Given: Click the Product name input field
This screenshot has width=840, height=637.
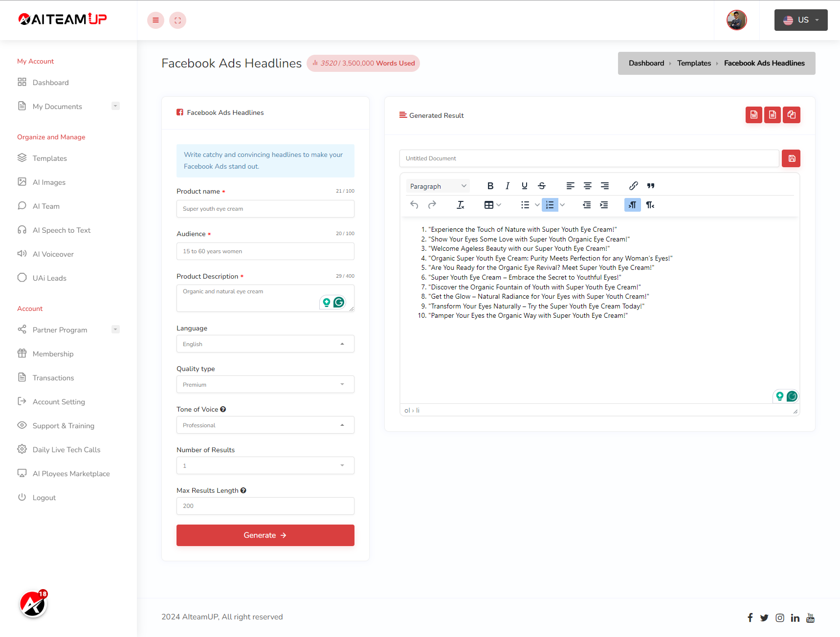Looking at the screenshot, I should (265, 209).
